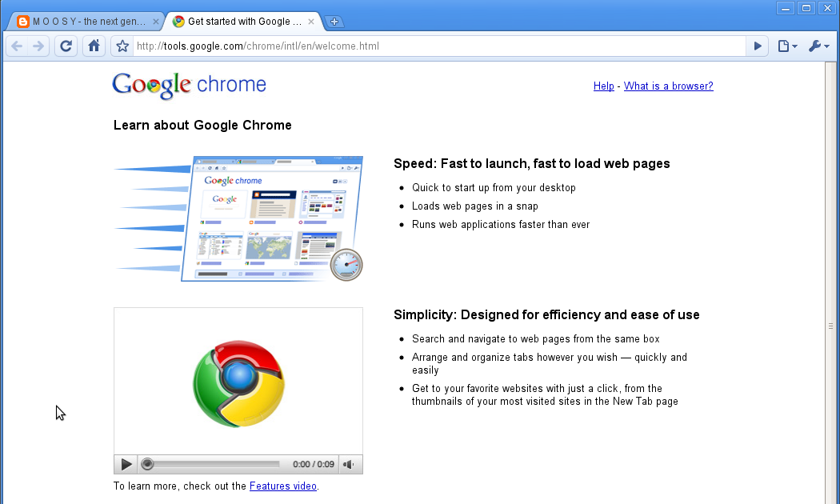Click the Learn about Google Chrome heading
Image resolution: width=840 pixels, height=504 pixels.
tap(202, 126)
